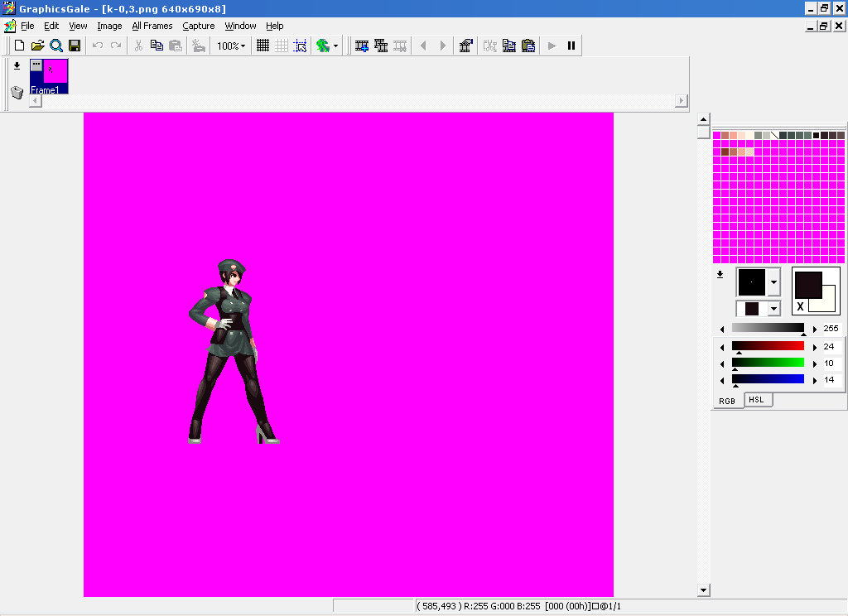The height and width of the screenshot is (616, 848).
Task: Toggle snap to grid icon
Action: click(x=300, y=46)
